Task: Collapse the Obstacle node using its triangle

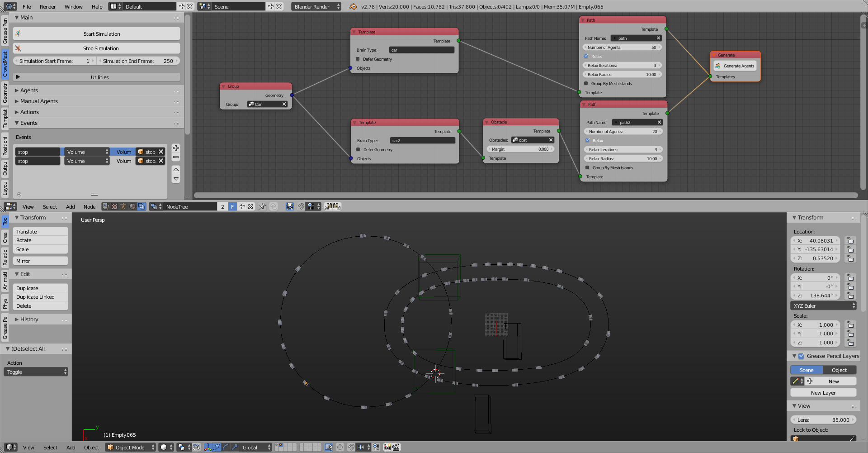Action: (x=487, y=122)
